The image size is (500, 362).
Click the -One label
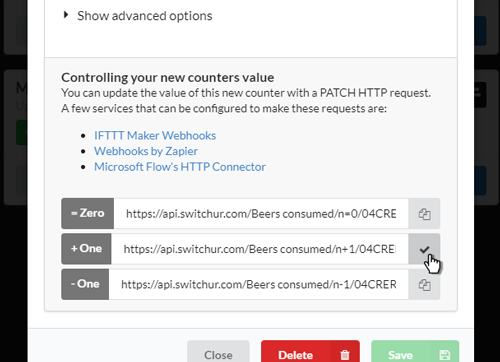85,285
